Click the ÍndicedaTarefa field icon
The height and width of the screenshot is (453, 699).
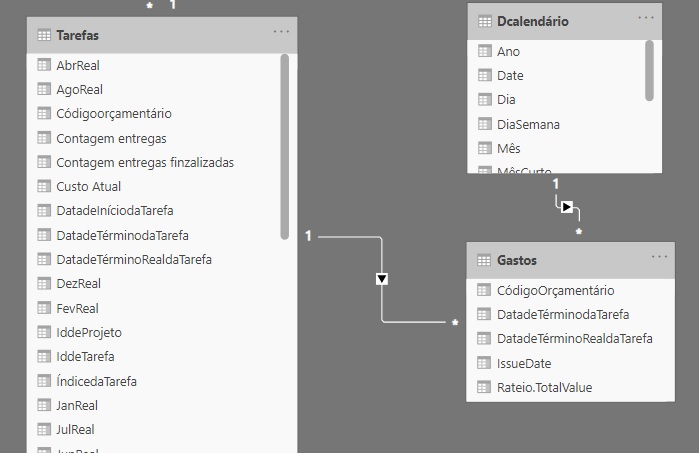44,381
